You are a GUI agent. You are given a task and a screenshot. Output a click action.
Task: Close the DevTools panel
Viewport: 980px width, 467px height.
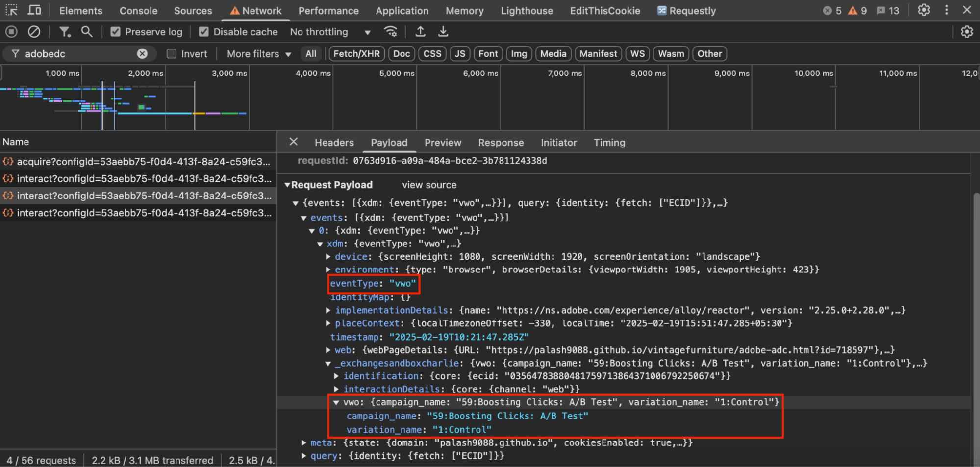[x=967, y=10]
